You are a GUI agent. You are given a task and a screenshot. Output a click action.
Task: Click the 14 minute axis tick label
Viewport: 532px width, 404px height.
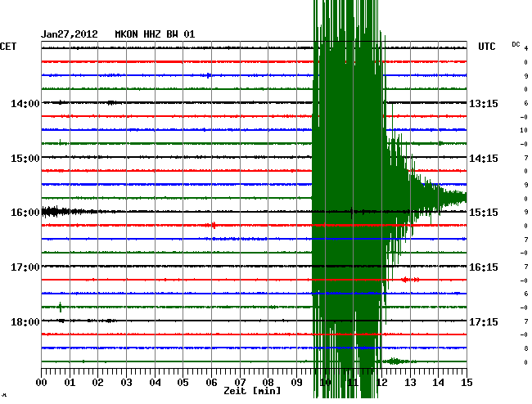pyautogui.click(x=438, y=382)
